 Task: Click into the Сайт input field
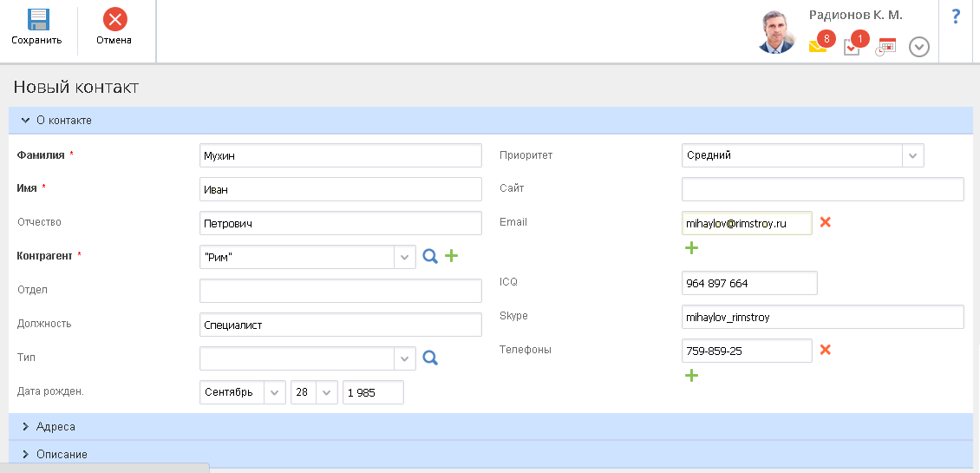click(822, 189)
